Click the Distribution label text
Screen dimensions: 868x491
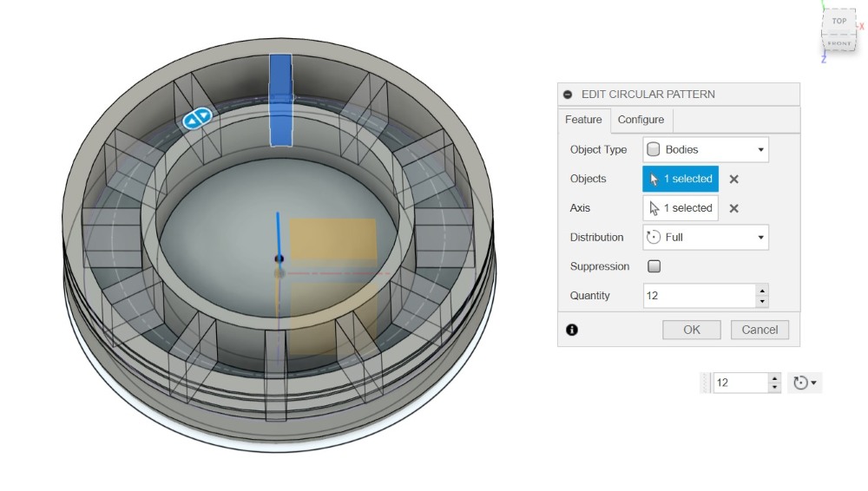point(597,238)
